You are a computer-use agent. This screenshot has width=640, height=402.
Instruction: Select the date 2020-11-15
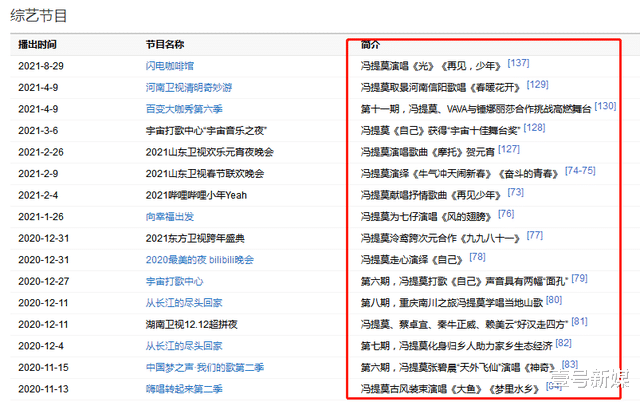tap(43, 368)
